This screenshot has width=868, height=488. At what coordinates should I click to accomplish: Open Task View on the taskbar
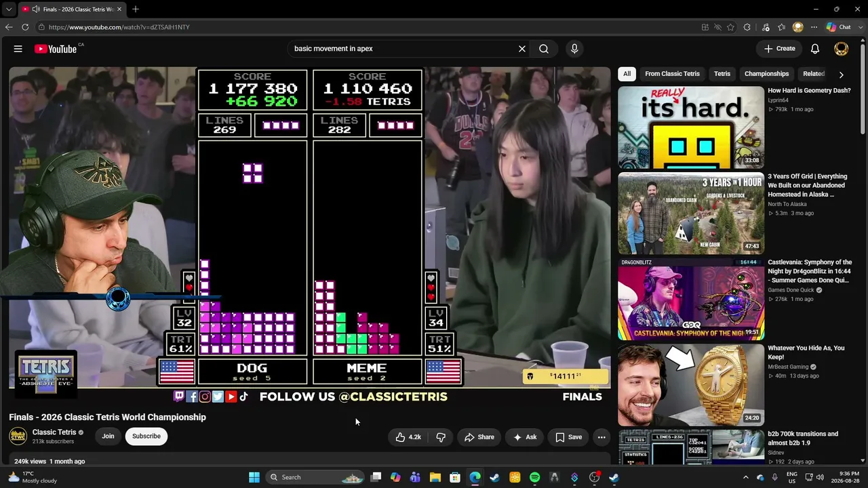(376, 477)
